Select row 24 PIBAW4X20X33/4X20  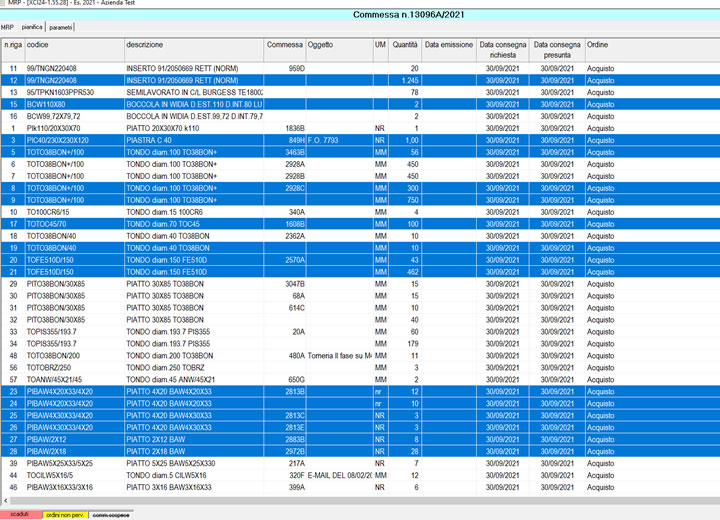pos(361,403)
